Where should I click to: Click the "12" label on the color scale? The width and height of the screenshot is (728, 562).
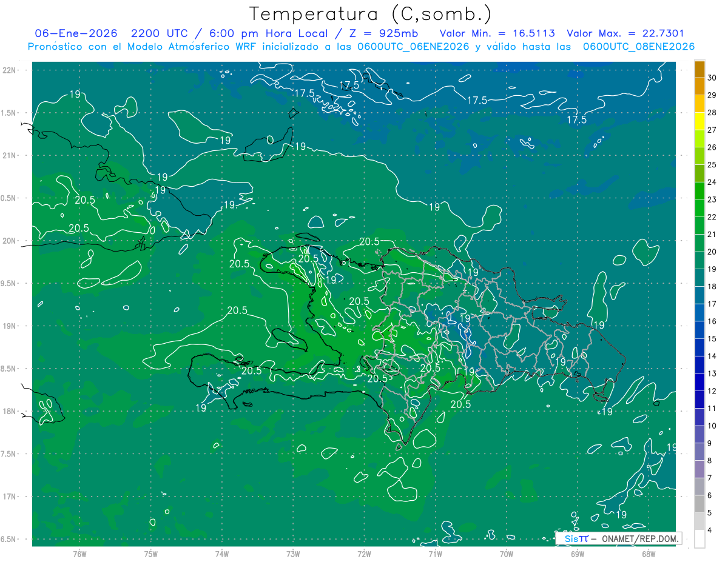712,391
